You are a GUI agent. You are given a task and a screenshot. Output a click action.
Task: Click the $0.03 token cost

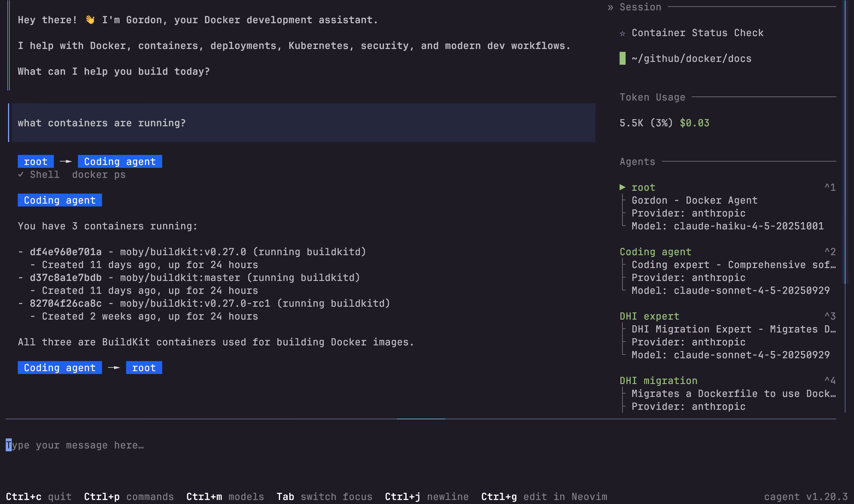click(694, 123)
